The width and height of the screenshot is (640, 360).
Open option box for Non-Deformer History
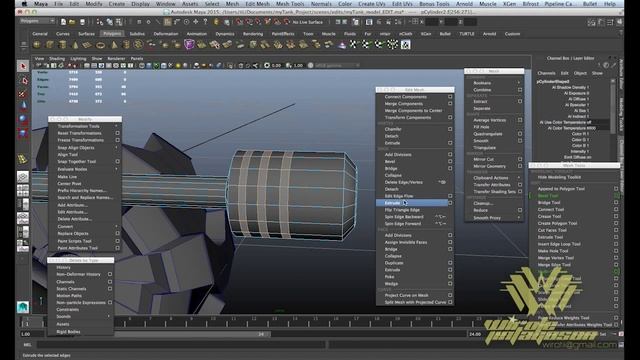110,274
